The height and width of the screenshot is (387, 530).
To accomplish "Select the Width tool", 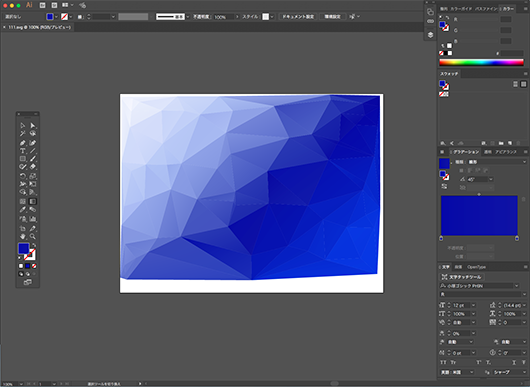I will tap(23, 184).
